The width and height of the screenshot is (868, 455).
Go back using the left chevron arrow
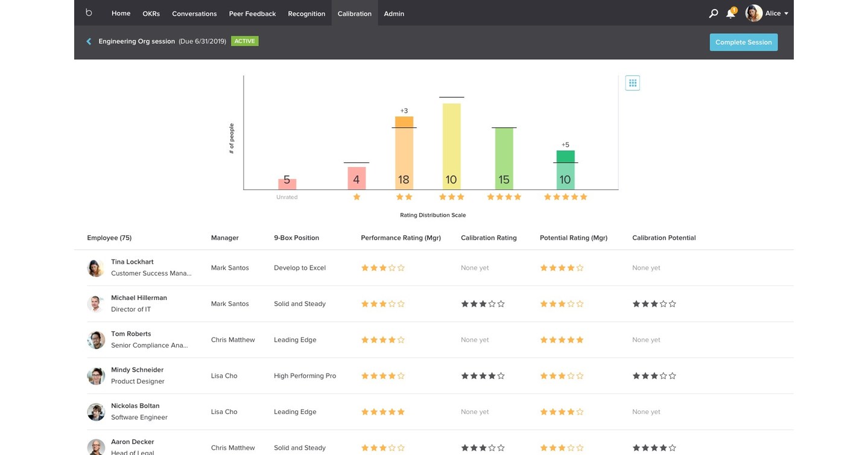pyautogui.click(x=88, y=40)
